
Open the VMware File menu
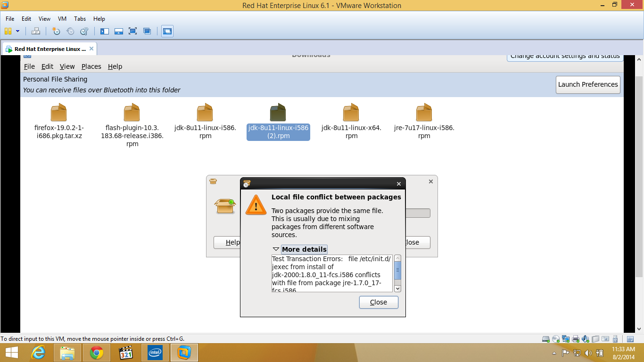tap(10, 19)
